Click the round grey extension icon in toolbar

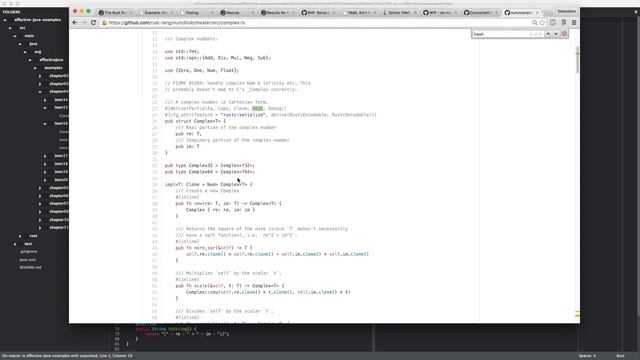click(x=553, y=23)
